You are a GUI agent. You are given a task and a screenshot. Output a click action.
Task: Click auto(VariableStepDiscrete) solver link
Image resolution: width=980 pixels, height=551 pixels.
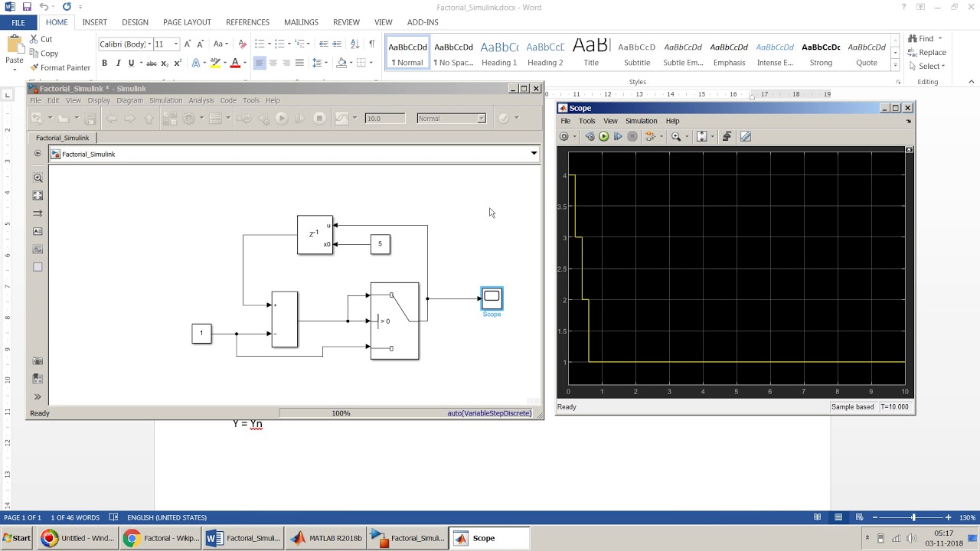click(489, 413)
